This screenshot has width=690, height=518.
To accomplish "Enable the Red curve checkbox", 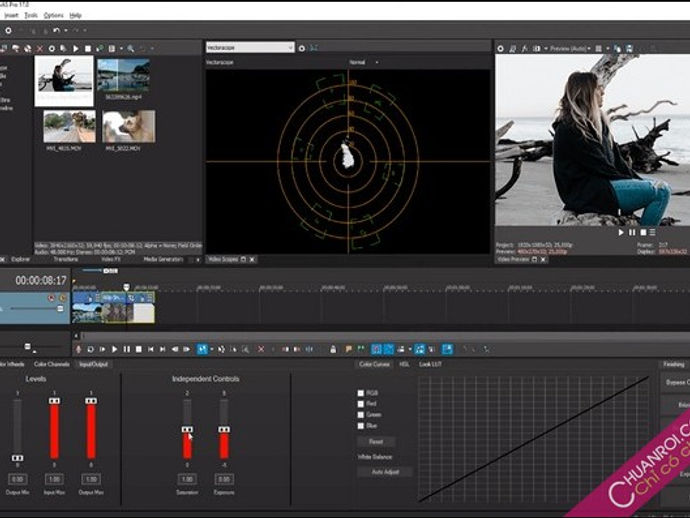I will point(360,404).
